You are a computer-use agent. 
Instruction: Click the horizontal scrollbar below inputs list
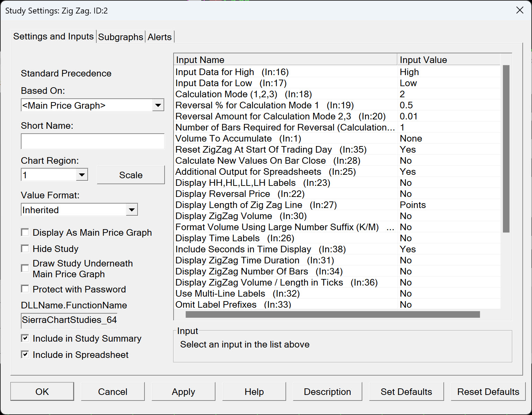point(332,314)
